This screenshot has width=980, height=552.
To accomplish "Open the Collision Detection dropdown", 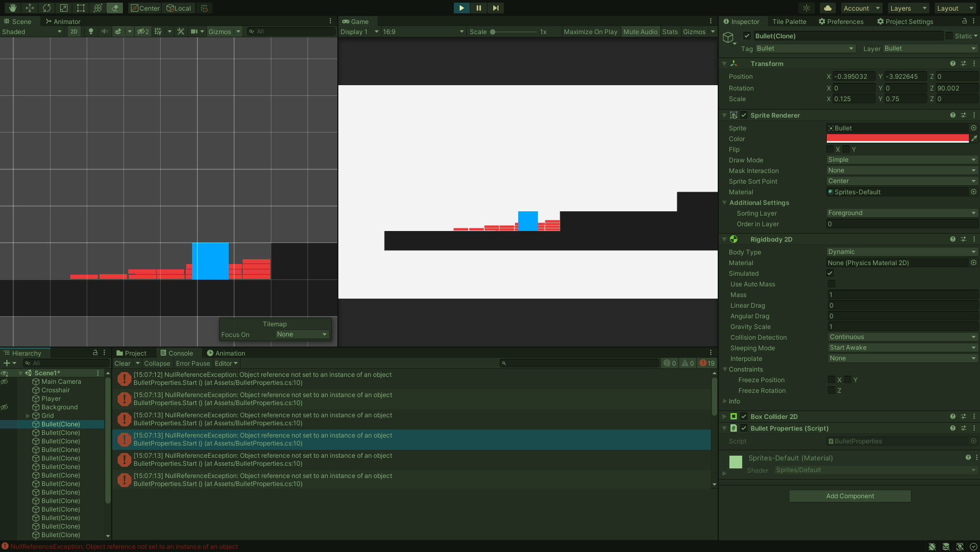I will pos(901,336).
